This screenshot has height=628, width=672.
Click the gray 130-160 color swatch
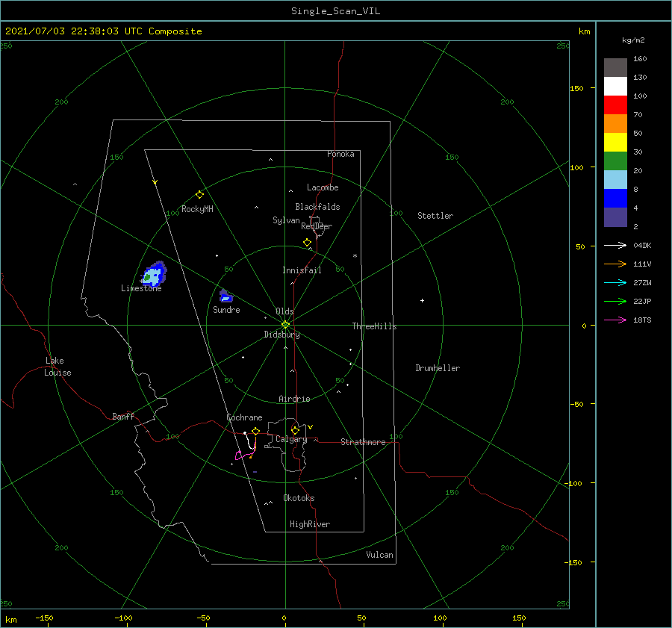coord(615,68)
